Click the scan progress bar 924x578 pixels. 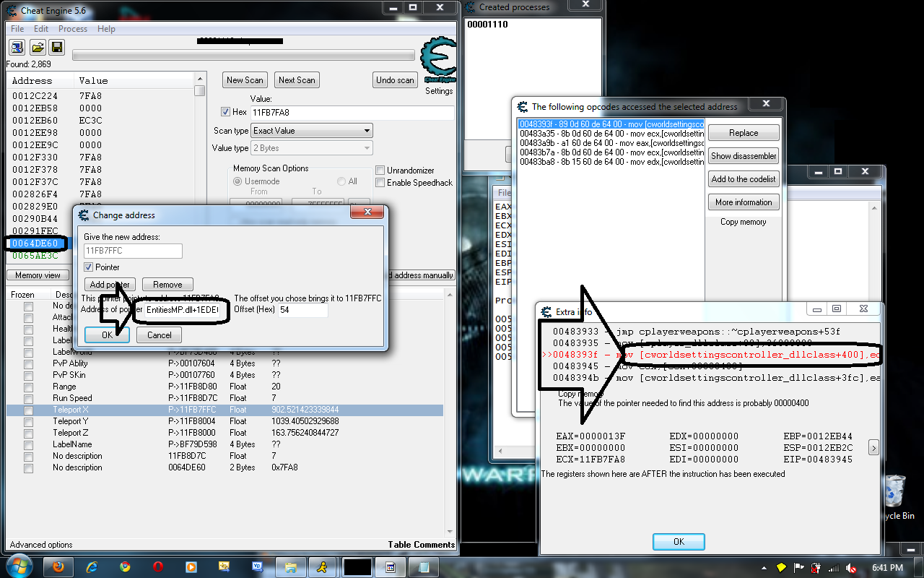click(x=244, y=56)
